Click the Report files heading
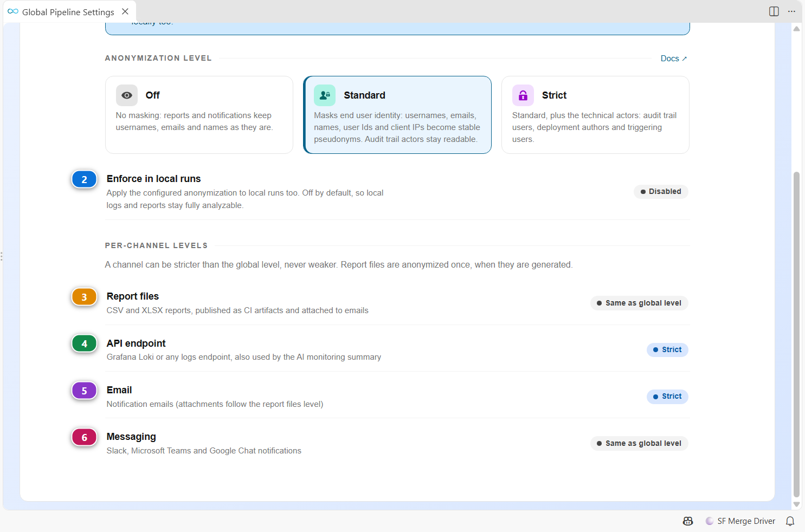This screenshot has height=532, width=805. [133, 296]
